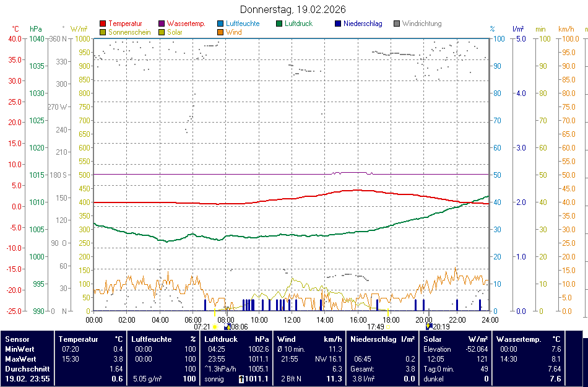Screen dimensions: 588x387
Task: Click the dark blue Niederschlag legend square
Action: [339, 24]
